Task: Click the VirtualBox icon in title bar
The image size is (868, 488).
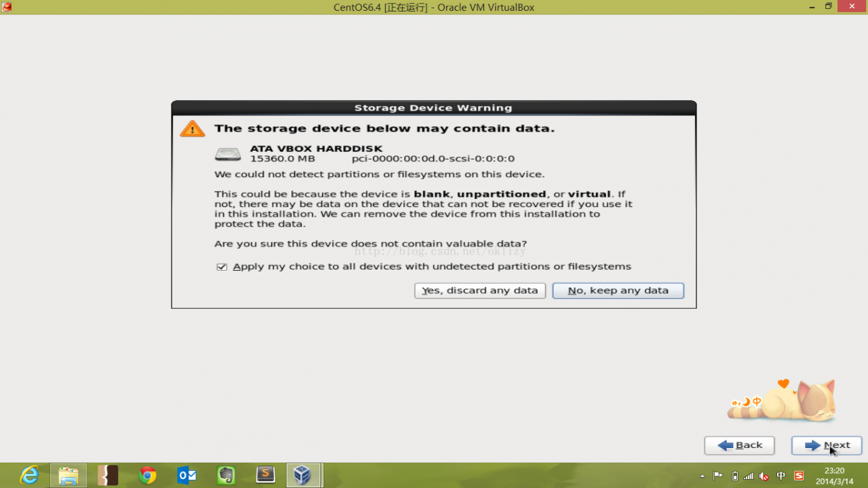Action: 7,7
